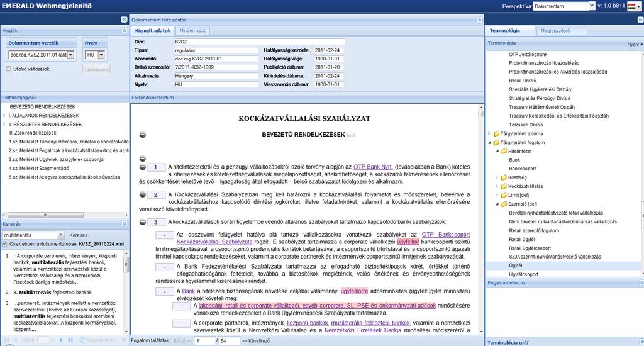Go to next search results page

[x=61, y=340]
